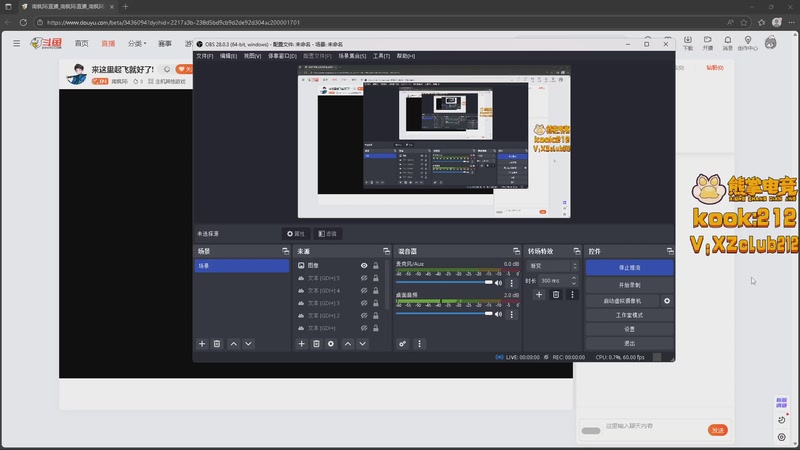Pop out the 来源 dock panel

click(386, 251)
